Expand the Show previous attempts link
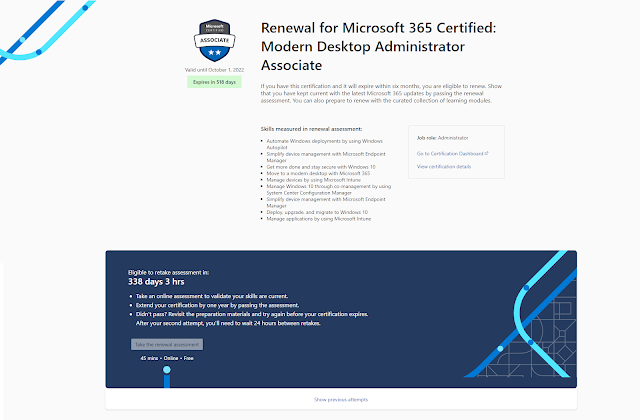Viewport: 640px width, 420px height. click(x=341, y=400)
